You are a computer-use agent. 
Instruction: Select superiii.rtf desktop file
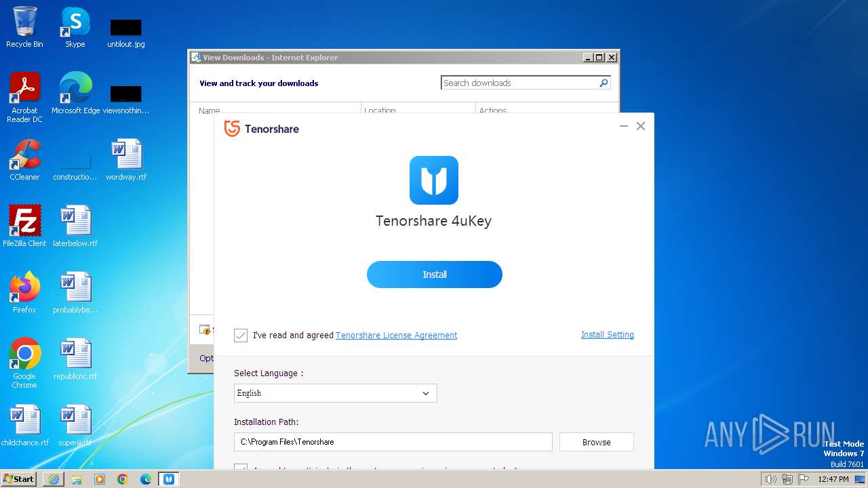tap(75, 425)
